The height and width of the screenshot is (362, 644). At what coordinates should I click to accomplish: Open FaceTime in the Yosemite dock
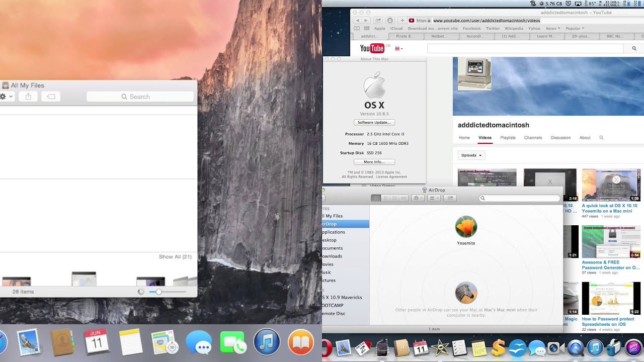232,343
